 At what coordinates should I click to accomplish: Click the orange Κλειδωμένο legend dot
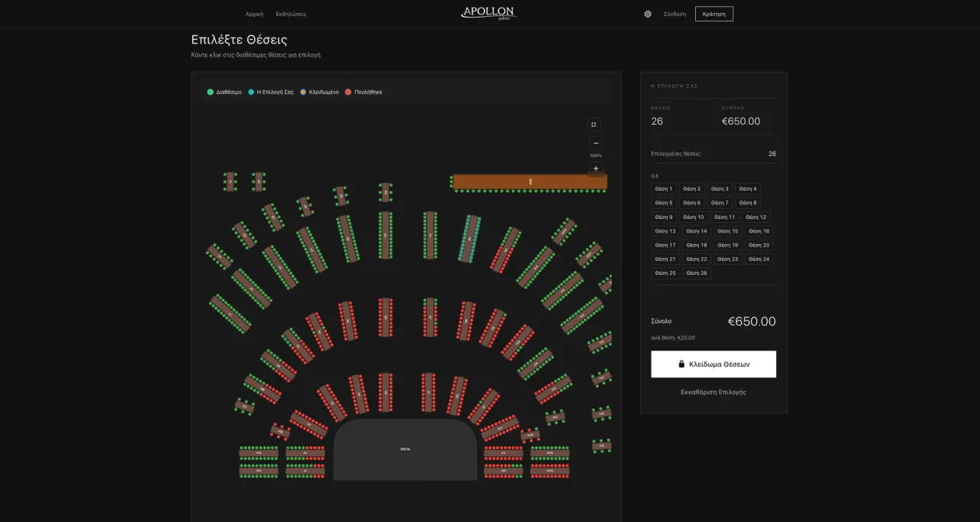tap(303, 92)
